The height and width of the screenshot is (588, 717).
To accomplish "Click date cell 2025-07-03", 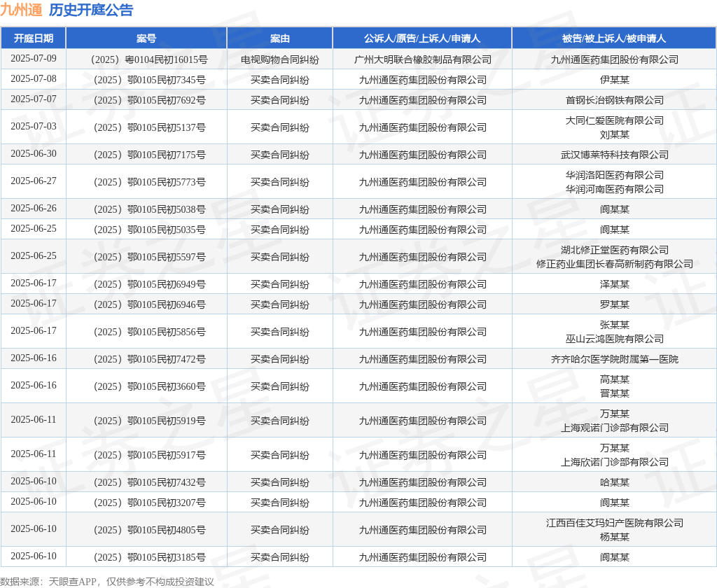I will point(34,126).
